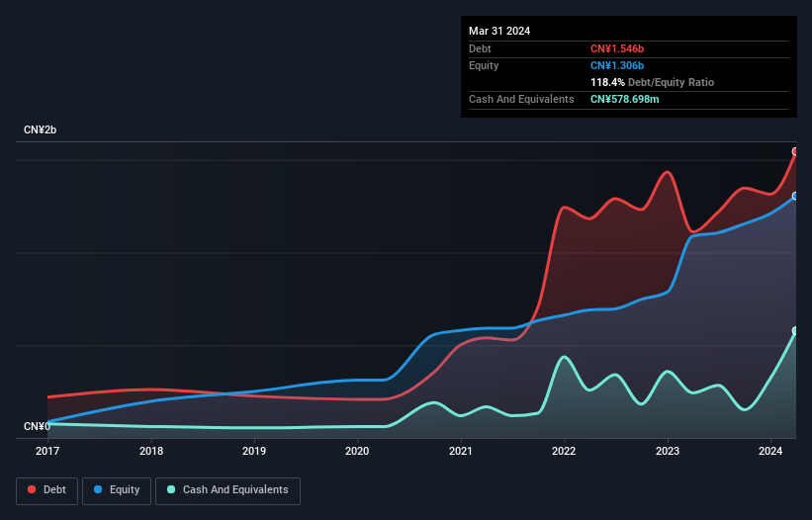The width and height of the screenshot is (812, 520).
Task: Click the CN¥0 y-axis label
Action: [37, 426]
